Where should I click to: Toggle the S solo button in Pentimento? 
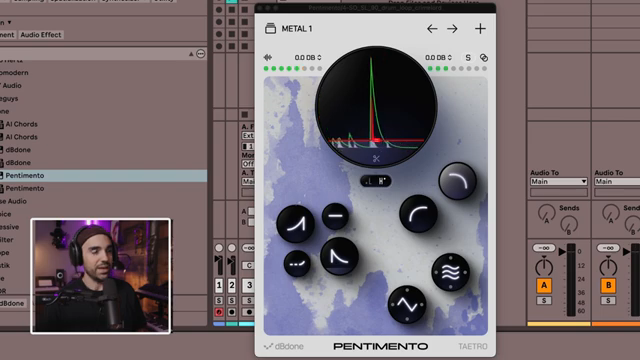[x=468, y=58]
